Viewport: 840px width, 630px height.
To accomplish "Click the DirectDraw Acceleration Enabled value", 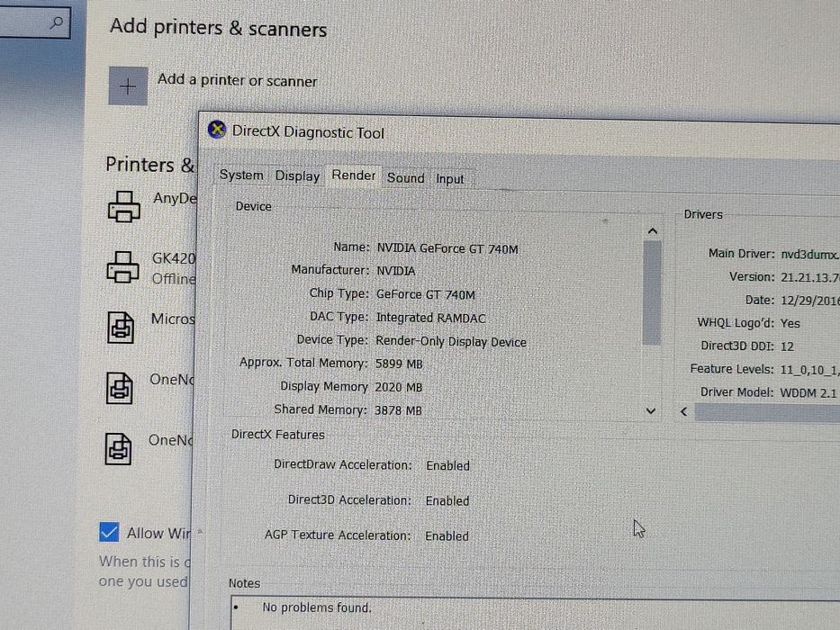I will pos(447,466).
